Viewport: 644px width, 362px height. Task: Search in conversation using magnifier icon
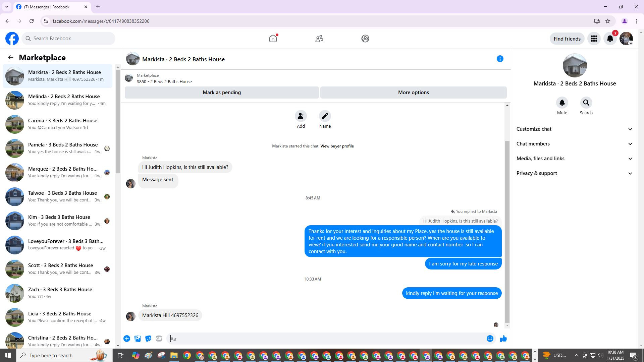pos(586,103)
